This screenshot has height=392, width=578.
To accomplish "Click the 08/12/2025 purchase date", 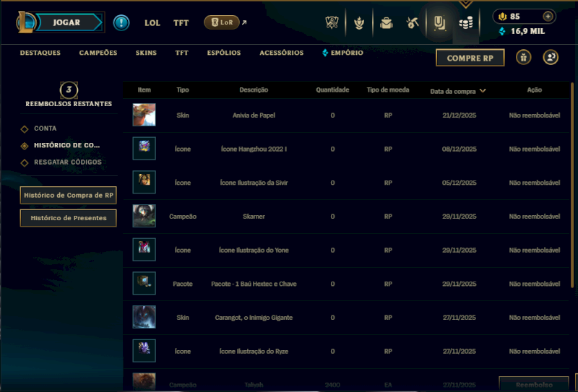I will (460, 149).
